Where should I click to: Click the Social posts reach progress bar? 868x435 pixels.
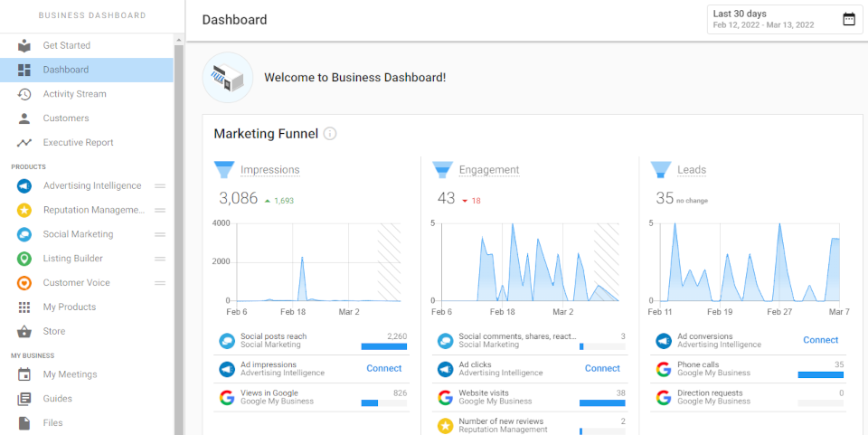coord(384,346)
